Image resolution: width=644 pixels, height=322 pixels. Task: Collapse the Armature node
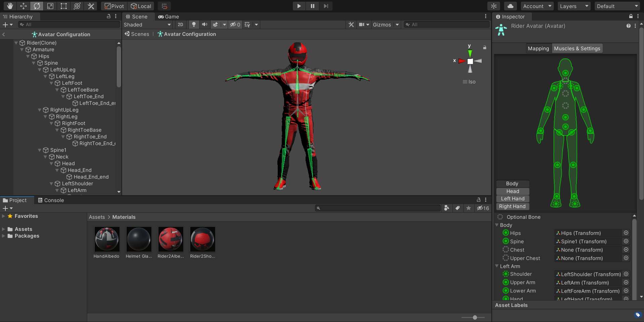22,49
